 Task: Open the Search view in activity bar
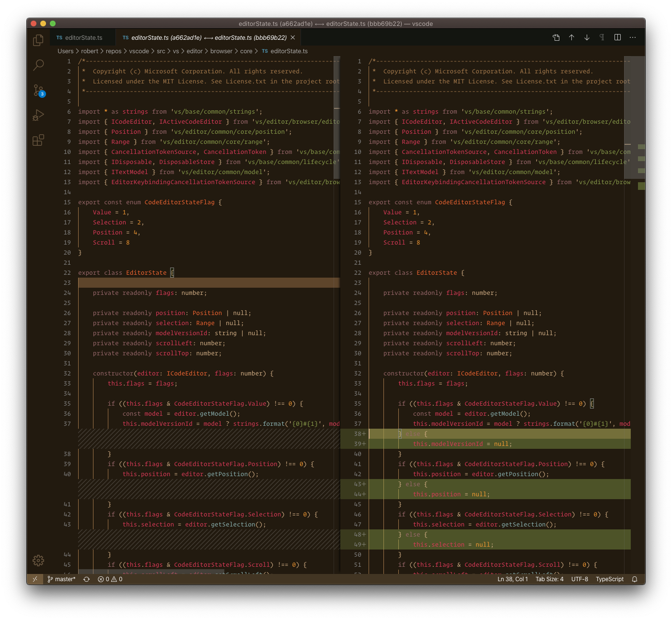38,65
